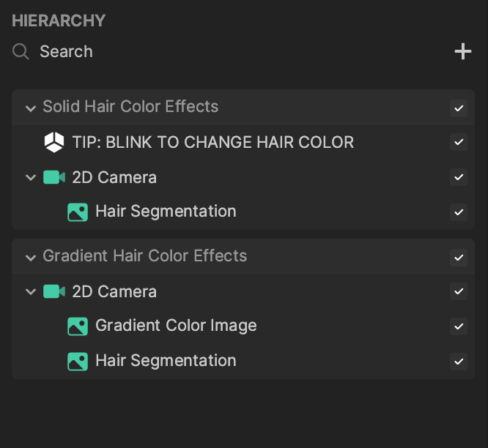This screenshot has height=448, width=488.
Task: Click image icon of first Hair Segmentation
Action: click(x=78, y=212)
